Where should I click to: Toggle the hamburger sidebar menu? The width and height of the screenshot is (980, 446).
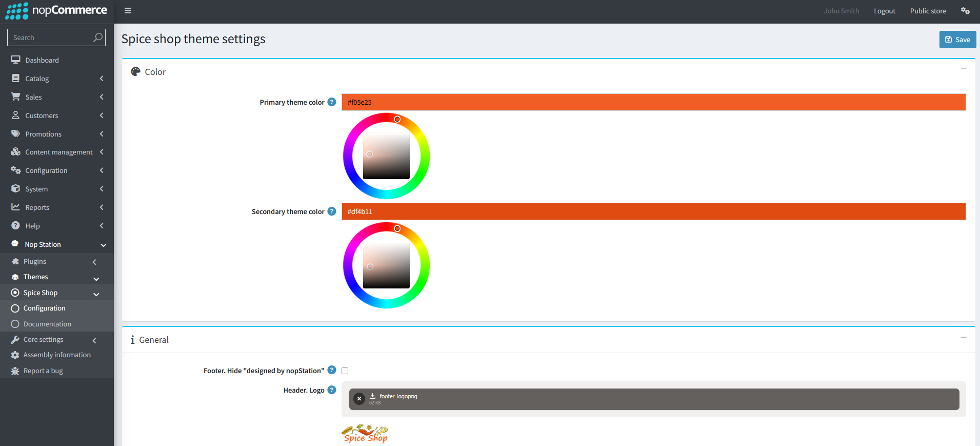128,11
